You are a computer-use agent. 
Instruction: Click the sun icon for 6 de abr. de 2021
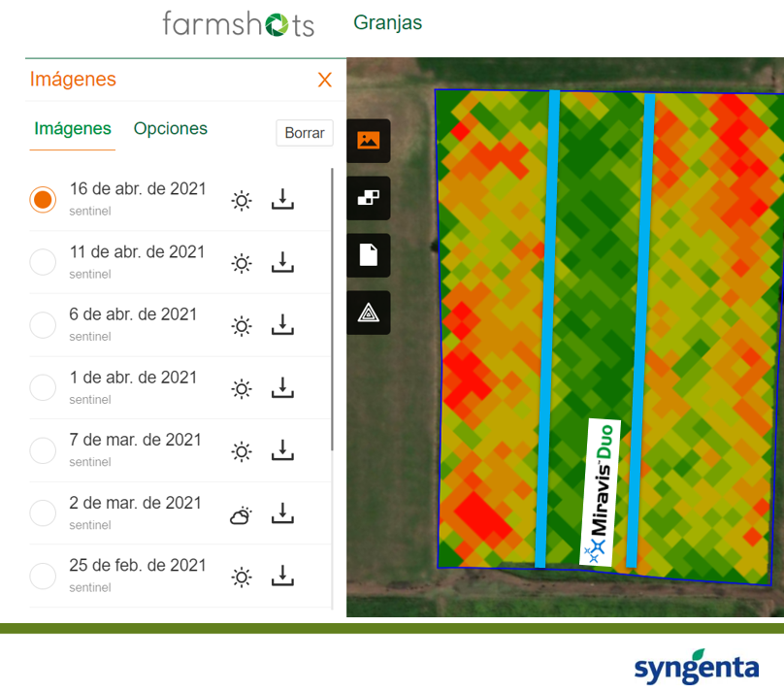coord(242,326)
